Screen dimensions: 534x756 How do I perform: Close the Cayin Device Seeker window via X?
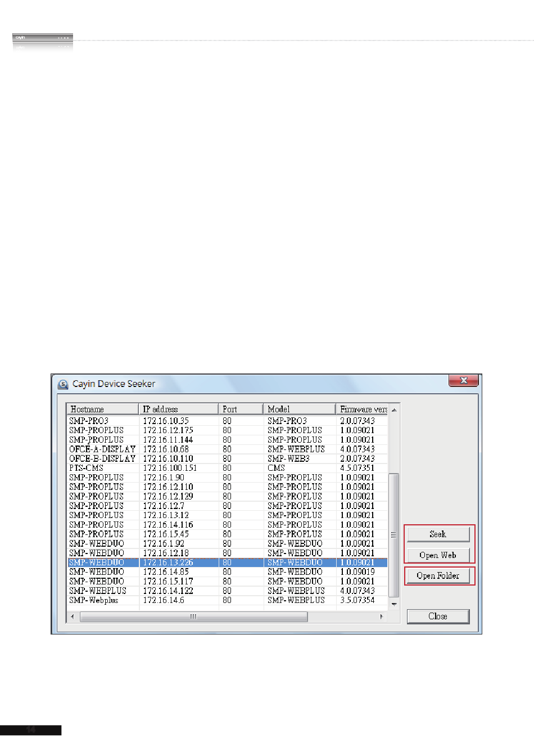(463, 380)
